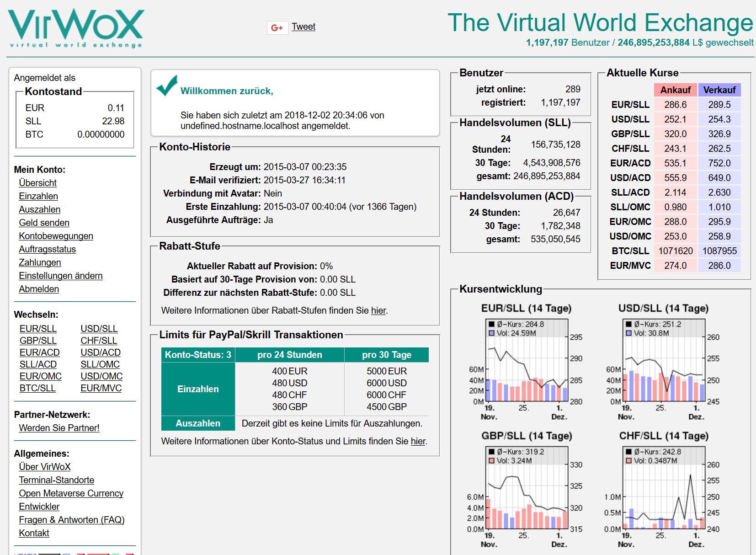Click EUR/MVC Verkauf value 286.0

click(719, 266)
